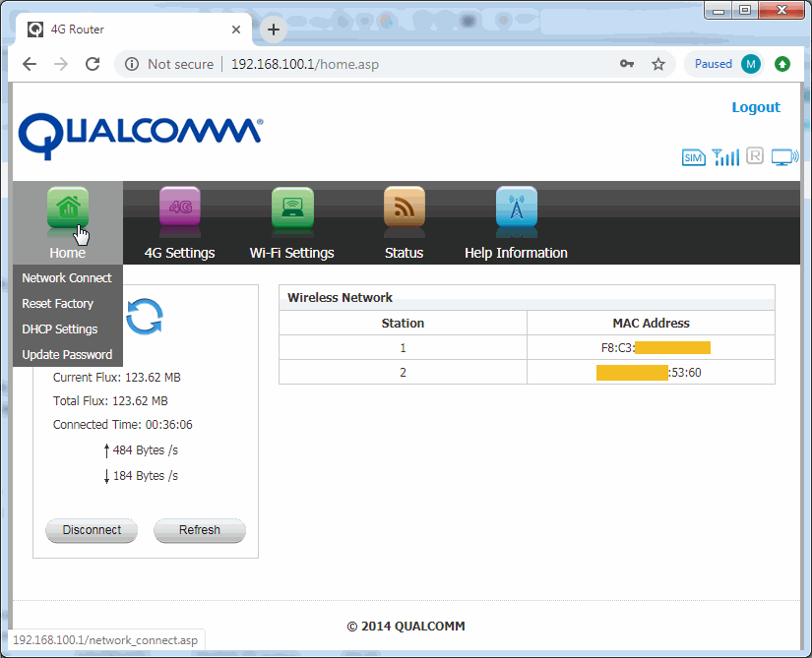812x658 pixels.
Task: Click Connected Time: 00:36:06 text
Action: (x=123, y=425)
